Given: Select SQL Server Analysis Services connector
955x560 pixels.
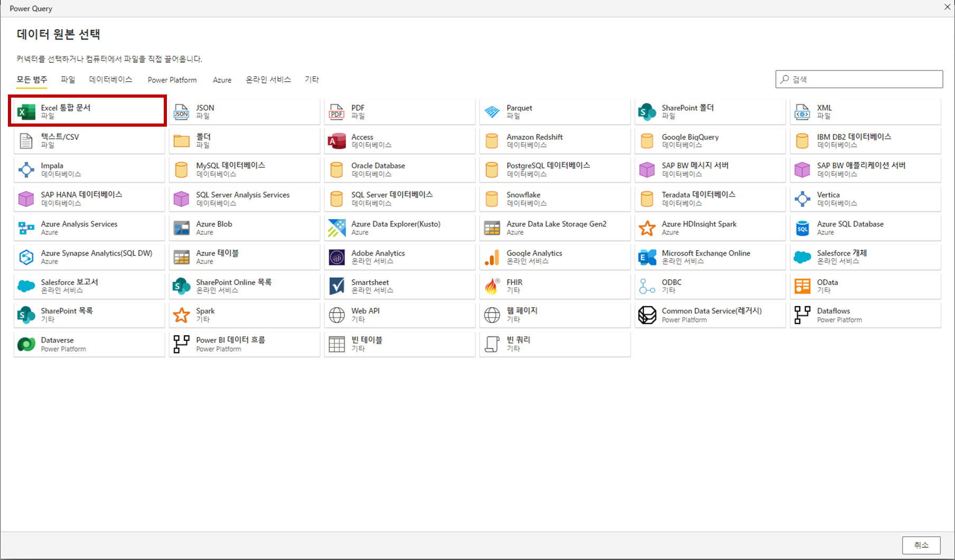Looking at the screenshot, I should (245, 199).
